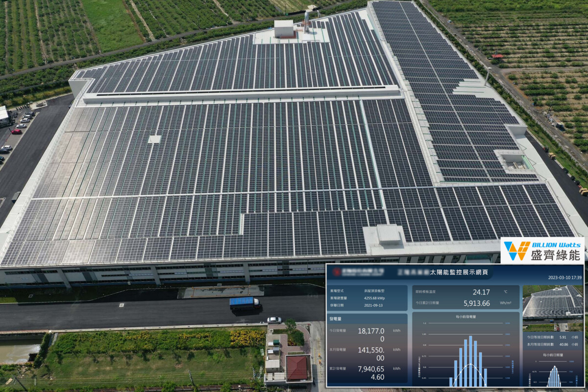
Task: Click the 盛齊綠能 brand name text
Action: (x=556, y=255)
